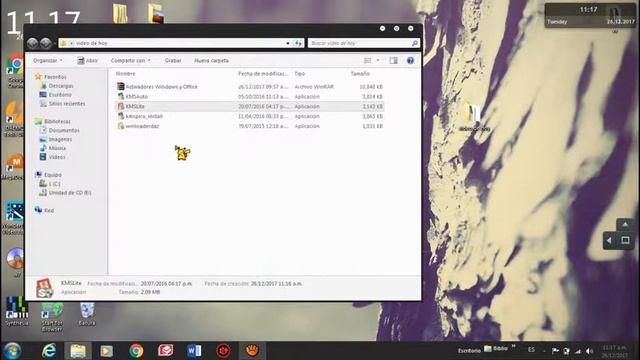Open the media player taskbar icon
The image size is (640, 360).
[x=107, y=351]
